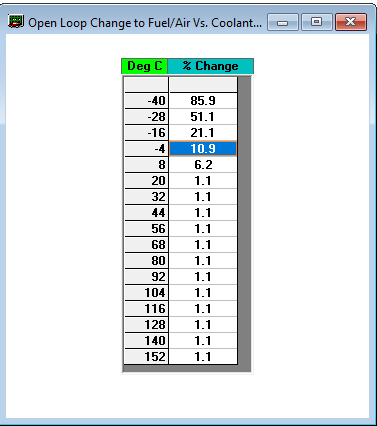Select the value cell in the 68 row
The height and width of the screenshot is (426, 377).
203,245
